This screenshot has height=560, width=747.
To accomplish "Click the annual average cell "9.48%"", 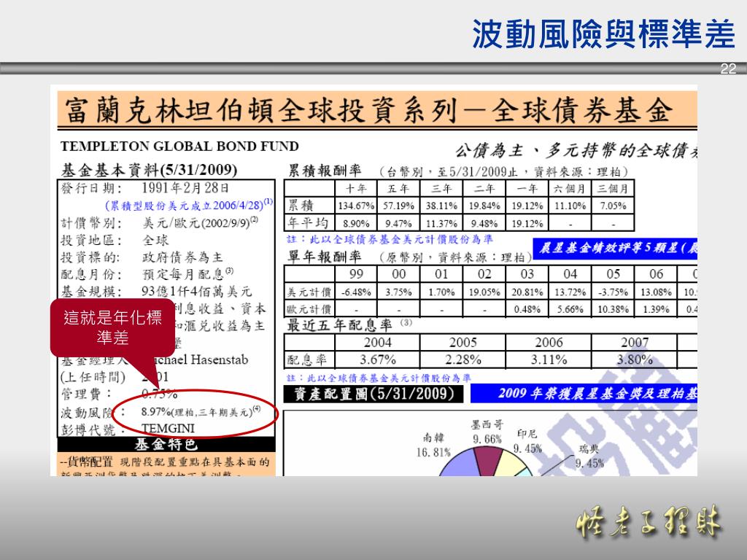I will tap(484, 223).
